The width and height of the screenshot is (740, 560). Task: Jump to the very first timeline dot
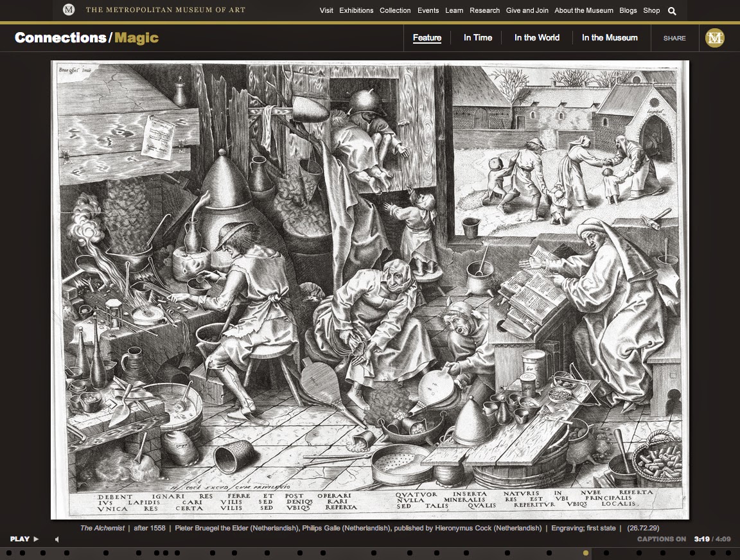pyautogui.click(x=8, y=553)
